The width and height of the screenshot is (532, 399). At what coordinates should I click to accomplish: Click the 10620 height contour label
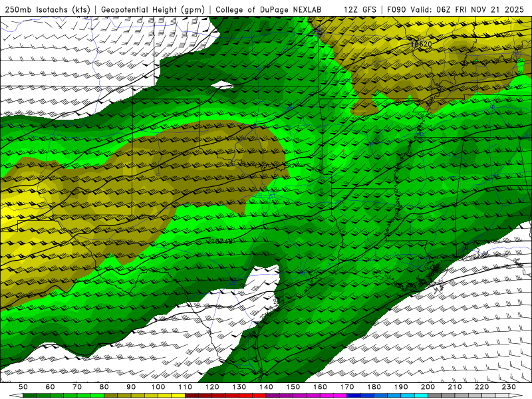[421, 44]
